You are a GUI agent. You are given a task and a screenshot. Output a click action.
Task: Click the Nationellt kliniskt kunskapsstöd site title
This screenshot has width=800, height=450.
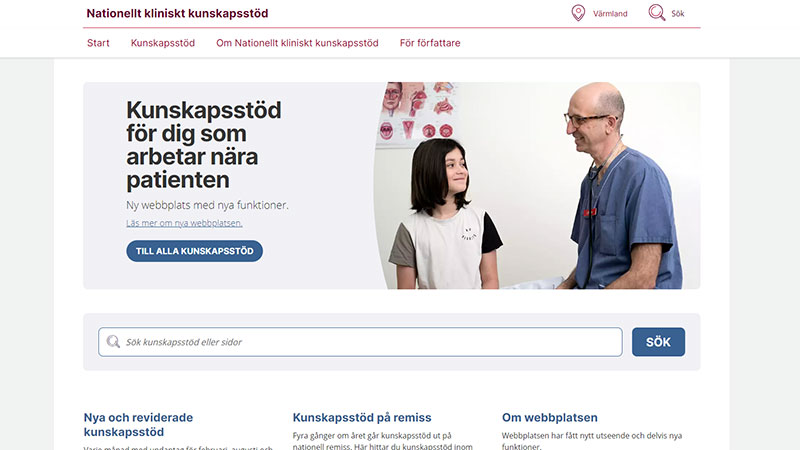(177, 13)
